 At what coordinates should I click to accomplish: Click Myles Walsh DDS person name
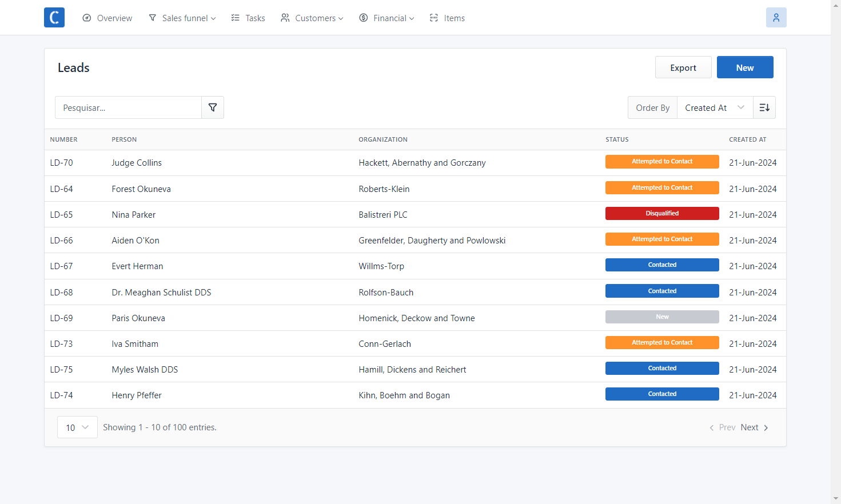145,370
